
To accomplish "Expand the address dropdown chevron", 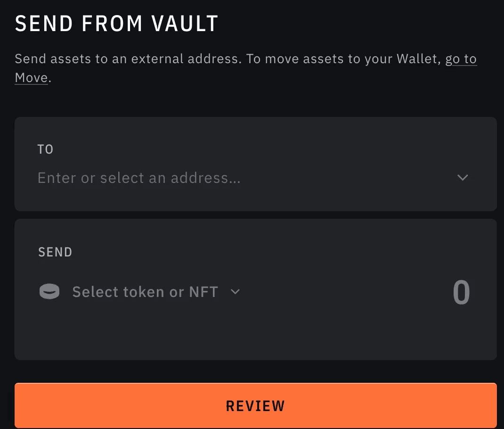I will click(x=463, y=178).
